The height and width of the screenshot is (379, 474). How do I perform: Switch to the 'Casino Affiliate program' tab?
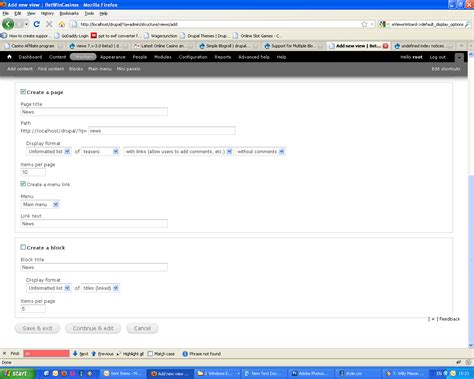(32, 46)
